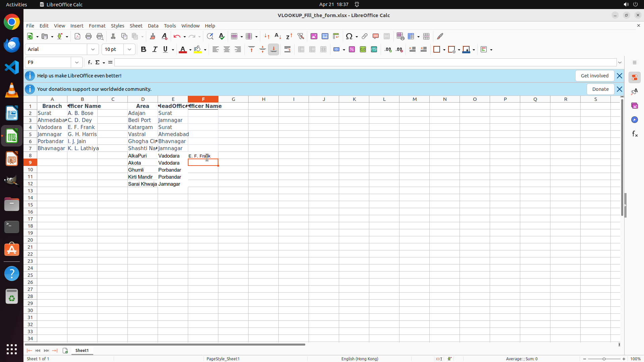The height and width of the screenshot is (362, 644).
Task: Click Merge and Center Cells icon
Action: coord(301,49)
